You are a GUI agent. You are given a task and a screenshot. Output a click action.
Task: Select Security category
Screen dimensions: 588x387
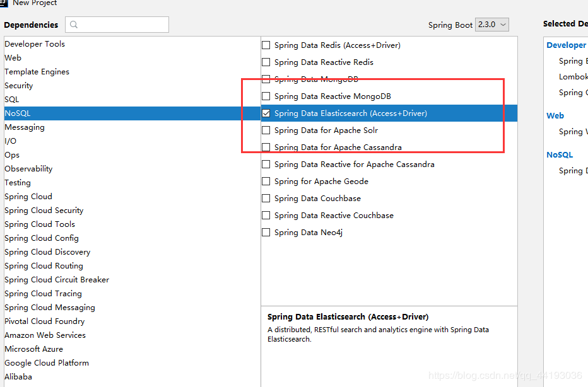point(132,86)
